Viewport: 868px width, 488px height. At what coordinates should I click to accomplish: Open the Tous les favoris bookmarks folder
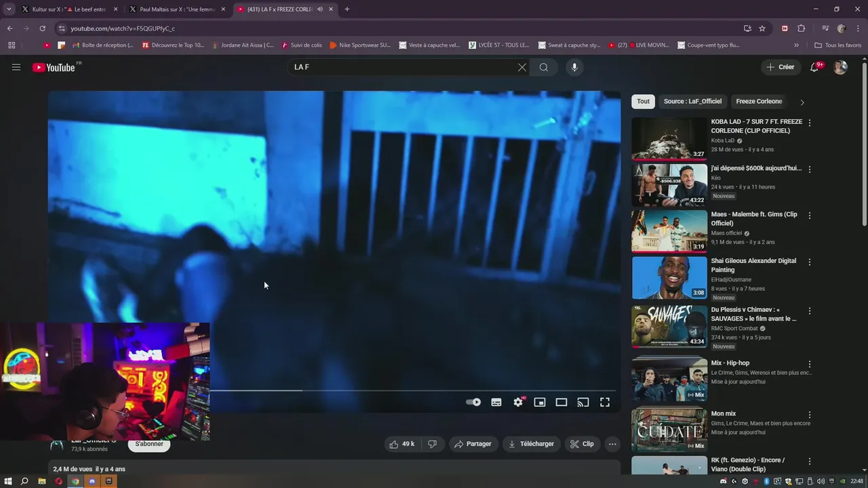838,45
